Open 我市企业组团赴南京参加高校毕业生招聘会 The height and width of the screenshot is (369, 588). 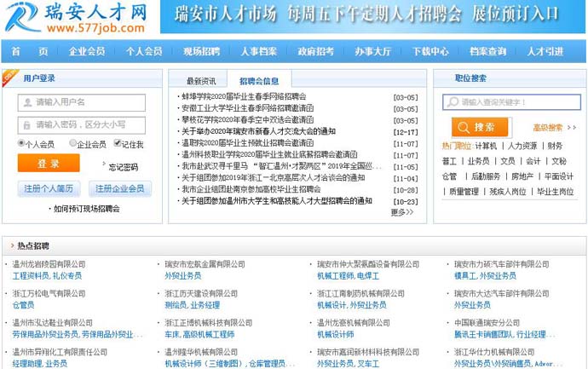(251, 189)
